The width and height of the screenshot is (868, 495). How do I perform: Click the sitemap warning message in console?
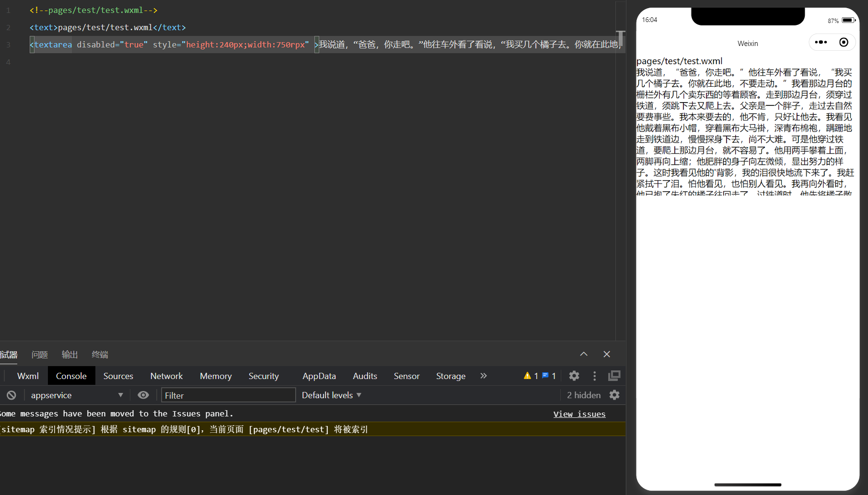[x=313, y=429]
